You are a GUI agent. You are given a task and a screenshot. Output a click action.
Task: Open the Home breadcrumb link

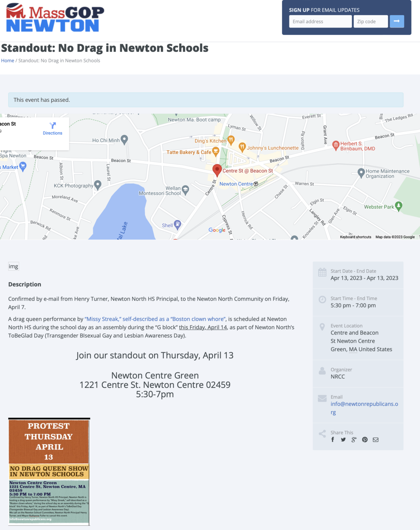(x=7, y=61)
